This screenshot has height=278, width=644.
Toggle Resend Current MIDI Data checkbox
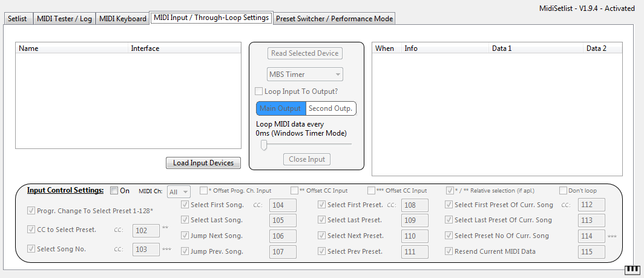449,251
